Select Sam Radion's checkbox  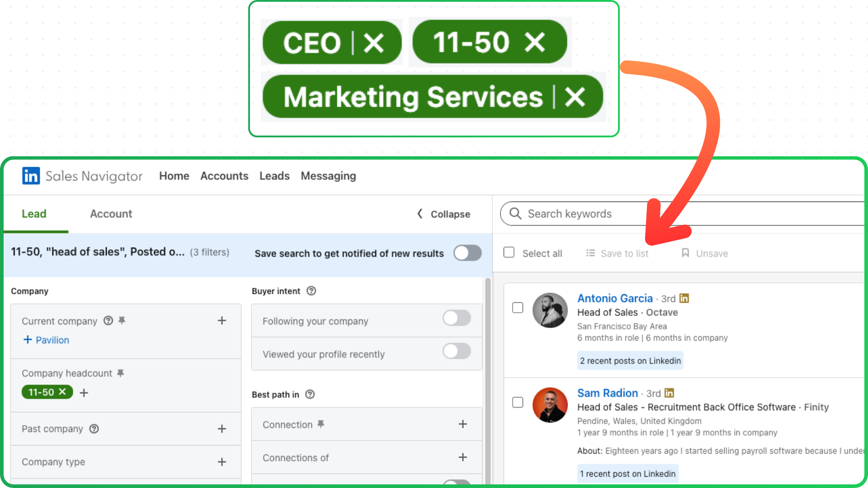point(518,403)
